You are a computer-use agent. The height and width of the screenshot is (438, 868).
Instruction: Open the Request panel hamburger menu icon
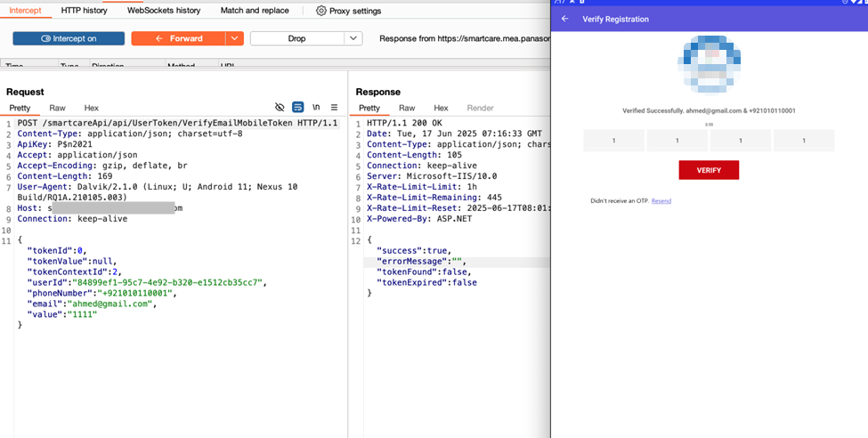(x=334, y=107)
